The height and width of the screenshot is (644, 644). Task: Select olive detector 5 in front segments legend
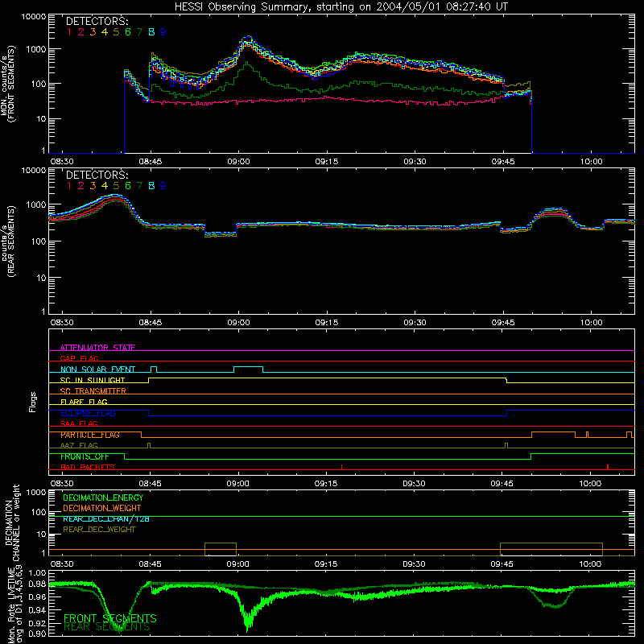click(x=116, y=32)
